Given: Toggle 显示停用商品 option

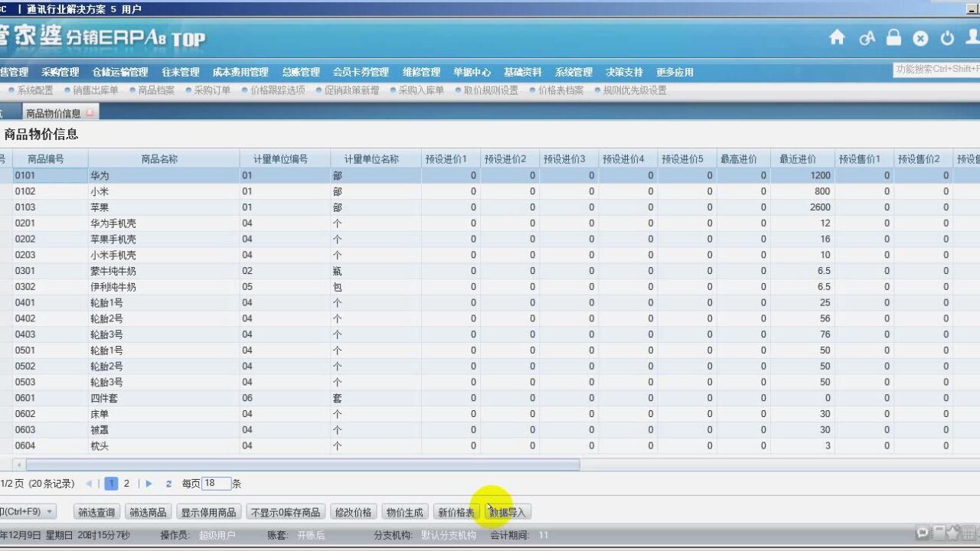Looking at the screenshot, I should [x=207, y=511].
